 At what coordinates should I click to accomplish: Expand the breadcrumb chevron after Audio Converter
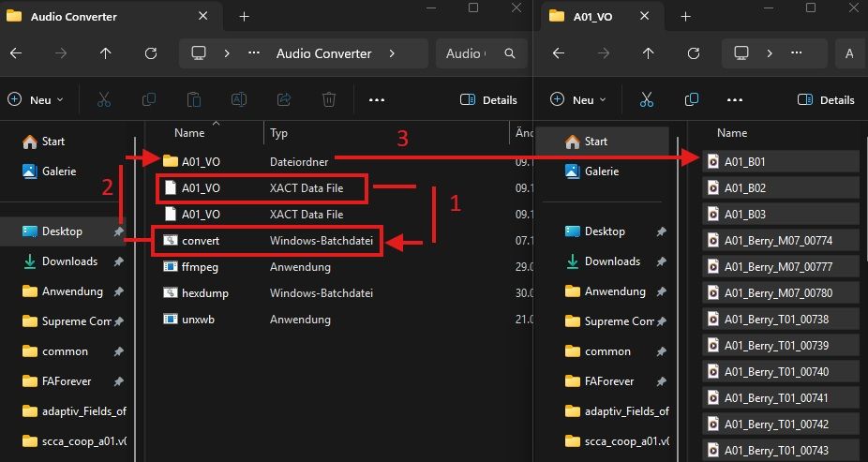point(392,53)
